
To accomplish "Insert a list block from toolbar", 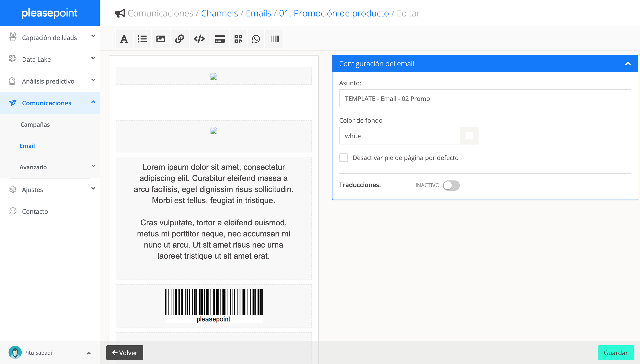I will pyautogui.click(x=142, y=39).
